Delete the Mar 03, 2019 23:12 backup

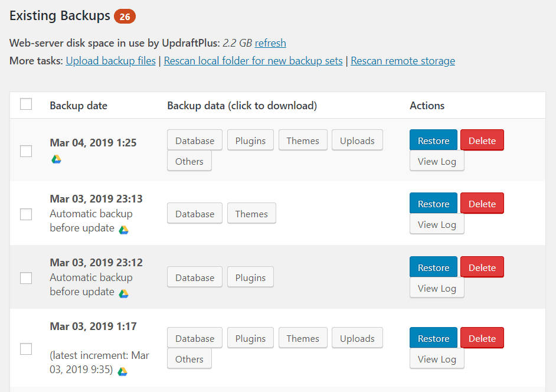482,267
